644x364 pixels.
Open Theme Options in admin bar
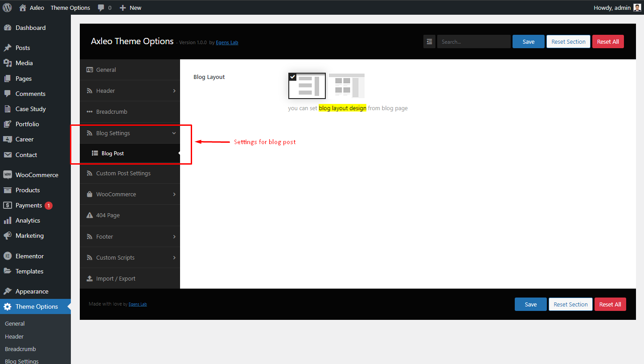(70, 8)
